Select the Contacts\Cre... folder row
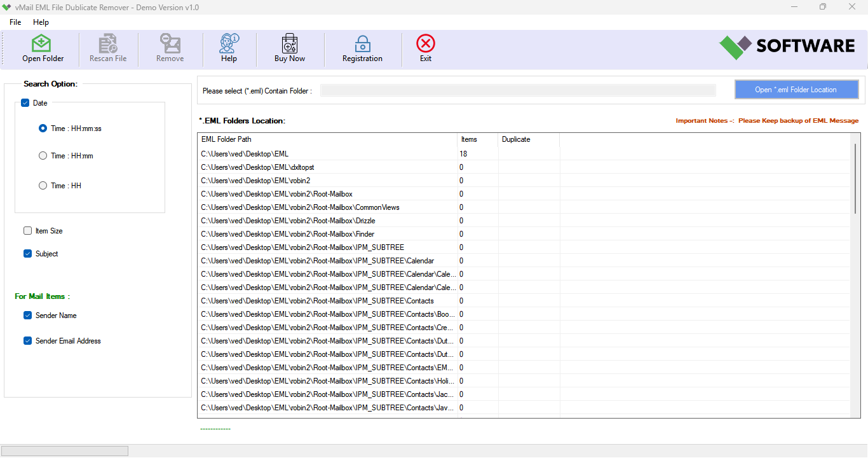Screen dimensions: 868x458 (x=524, y=327)
